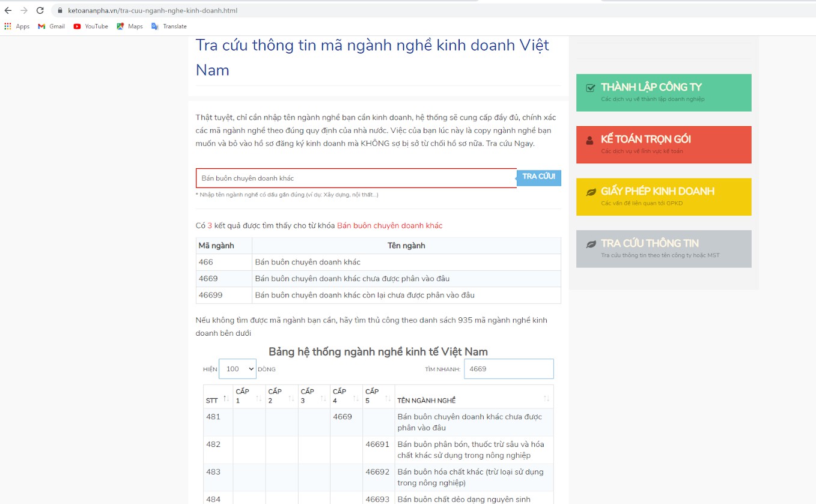This screenshot has width=816, height=504.
Task: Sort table by STT column
Action: [x=218, y=399]
